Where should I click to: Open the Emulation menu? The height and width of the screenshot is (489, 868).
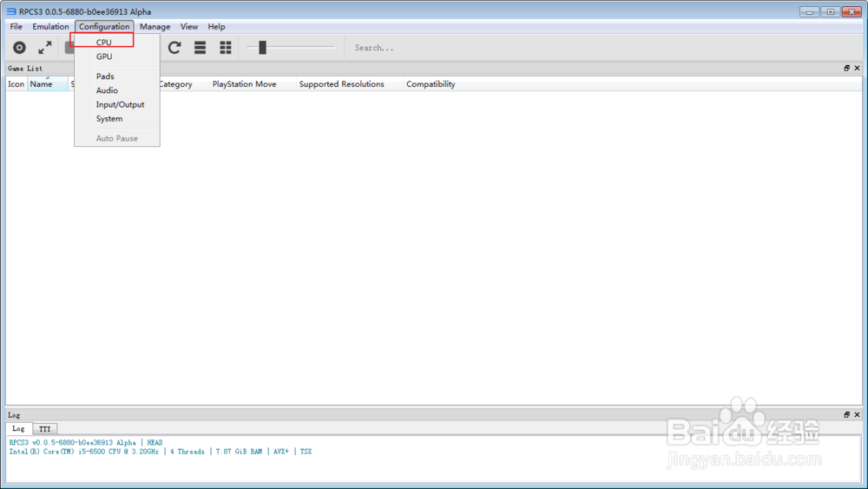click(50, 27)
